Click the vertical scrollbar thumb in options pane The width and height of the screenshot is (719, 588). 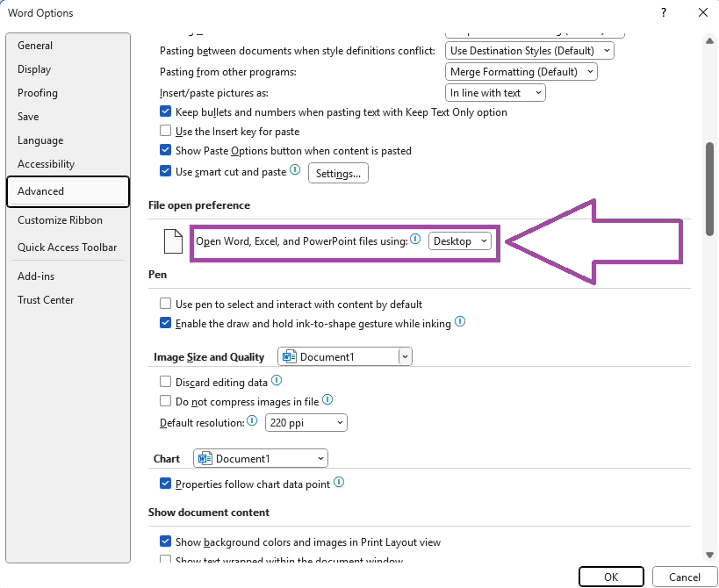(710, 189)
